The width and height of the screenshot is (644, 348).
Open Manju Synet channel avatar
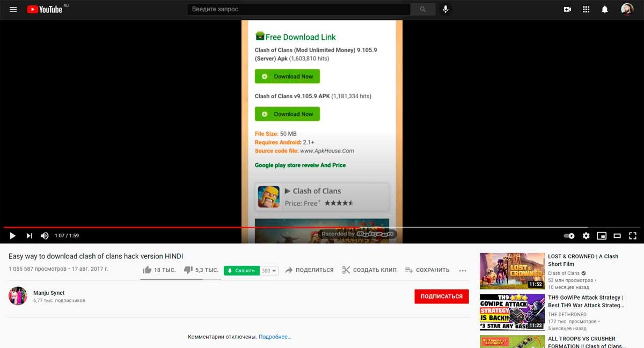[18, 296]
